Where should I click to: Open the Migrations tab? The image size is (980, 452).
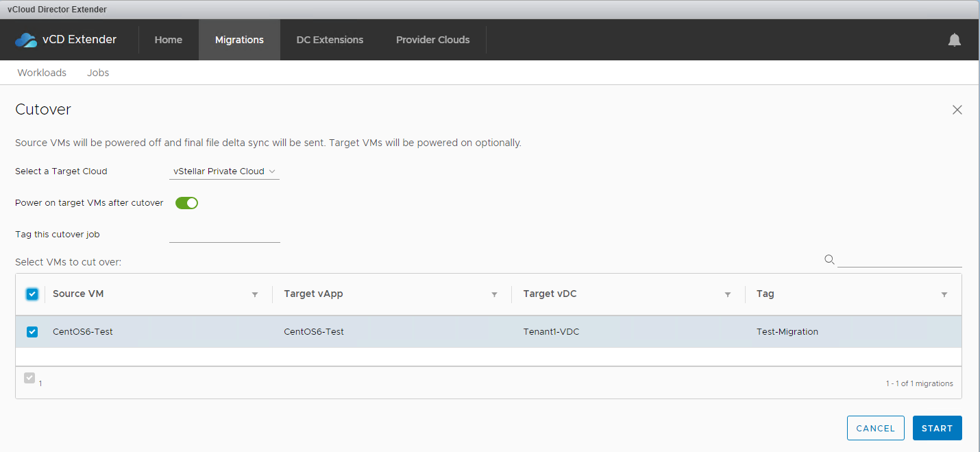[239, 40]
